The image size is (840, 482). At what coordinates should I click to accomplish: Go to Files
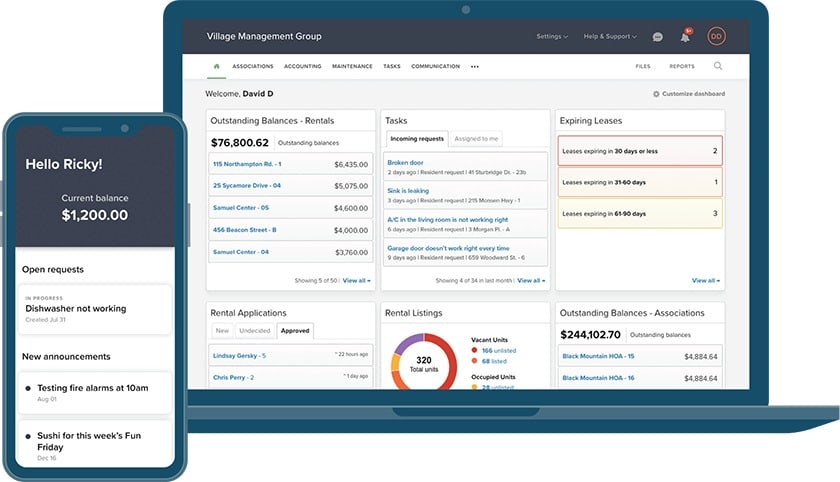click(643, 66)
